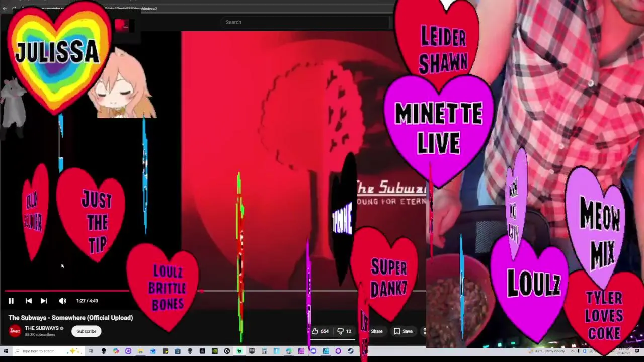644x362 pixels.
Task: Click THE SUBWAYS channel avatar
Action: 15,331
